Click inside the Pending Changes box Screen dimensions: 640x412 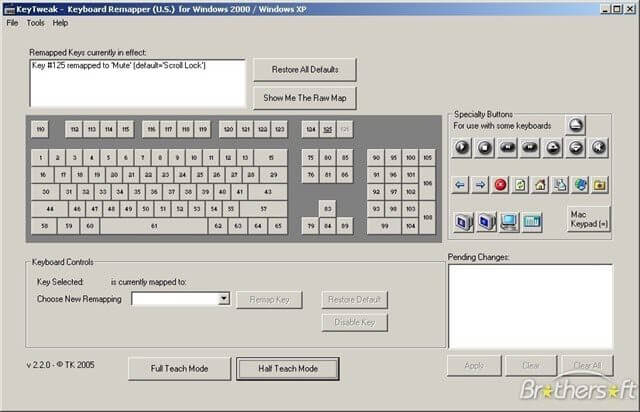click(531, 307)
